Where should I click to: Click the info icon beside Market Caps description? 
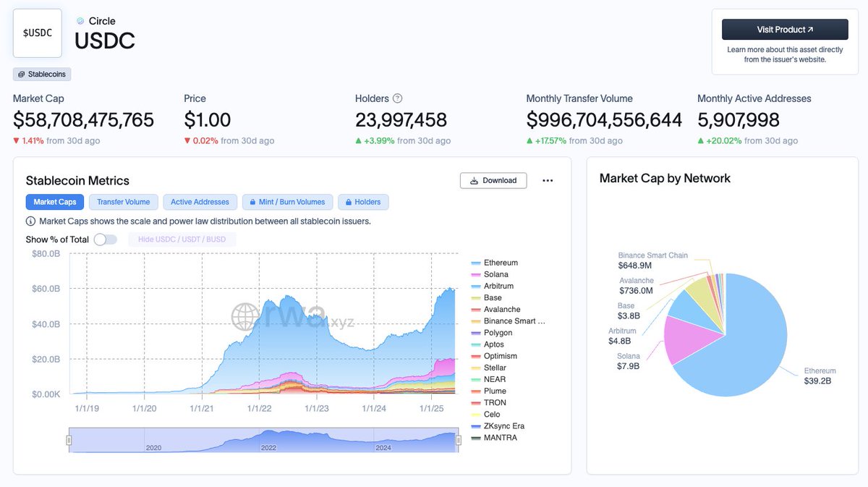pyautogui.click(x=30, y=221)
